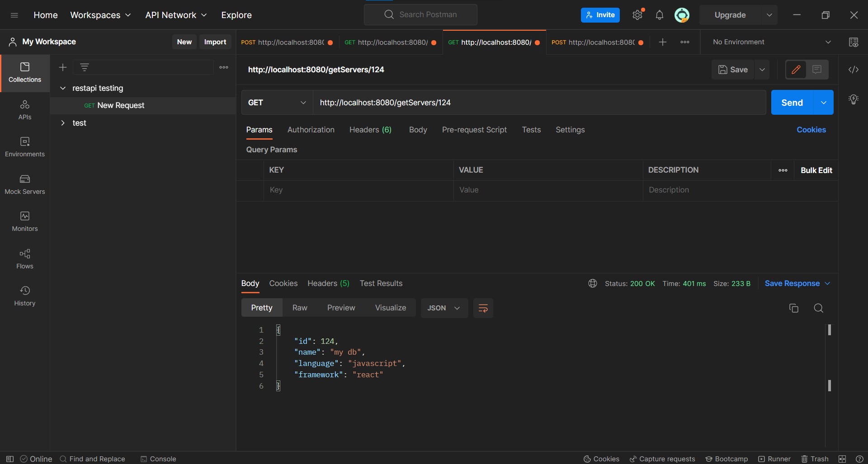Switch to comments mode
The image size is (868, 464).
pos(817,70)
